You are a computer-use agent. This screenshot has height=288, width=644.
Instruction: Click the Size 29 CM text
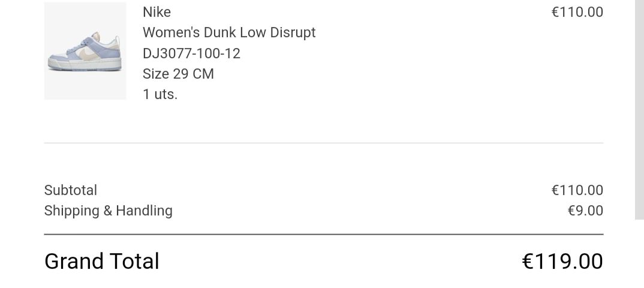click(178, 74)
